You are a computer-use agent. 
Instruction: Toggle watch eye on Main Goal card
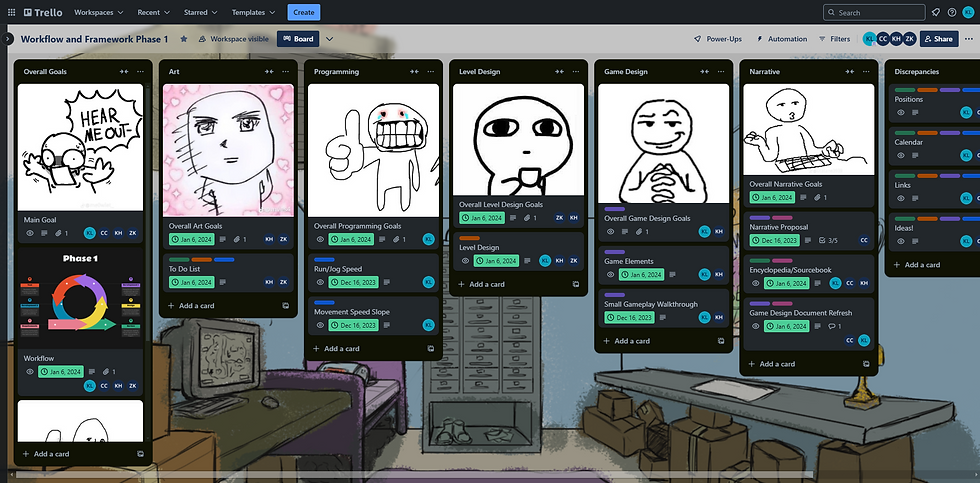(30, 233)
